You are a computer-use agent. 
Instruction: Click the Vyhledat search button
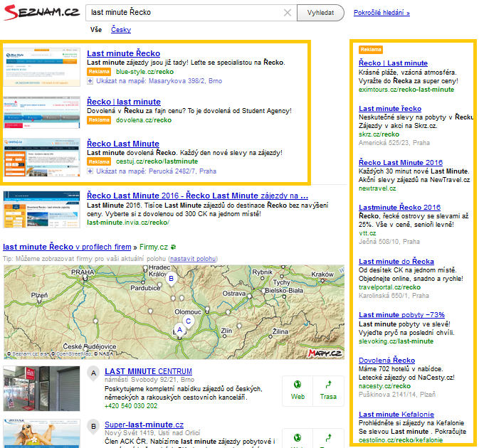coord(320,13)
